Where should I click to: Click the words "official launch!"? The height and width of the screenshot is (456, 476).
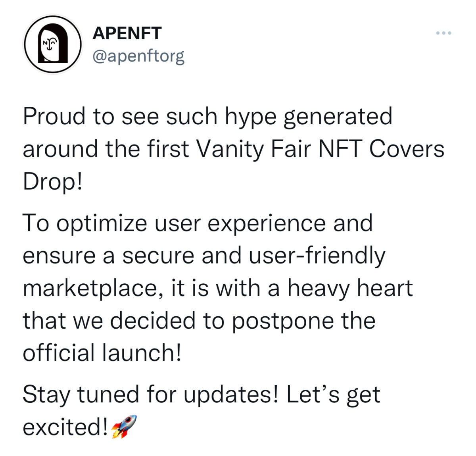tap(102, 353)
